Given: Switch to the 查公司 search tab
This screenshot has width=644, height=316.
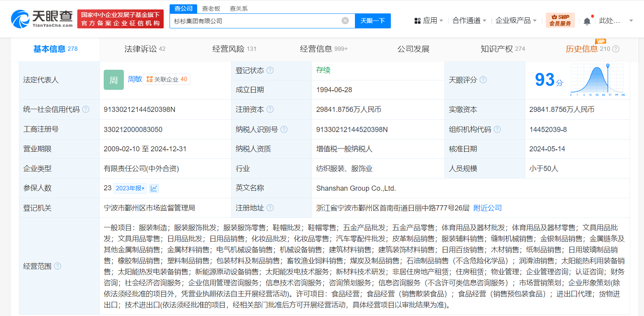Looking at the screenshot, I should click(x=183, y=9).
